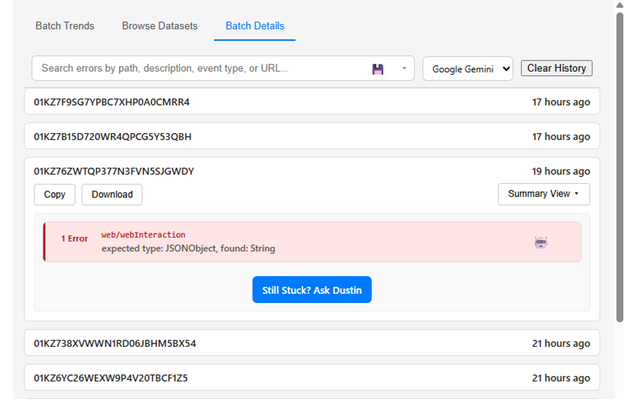Expand batch 01KZ7B15D720WR4QPCG5Y53QBH row
Image resolution: width=640 pixels, height=400 pixels.
[x=312, y=136]
